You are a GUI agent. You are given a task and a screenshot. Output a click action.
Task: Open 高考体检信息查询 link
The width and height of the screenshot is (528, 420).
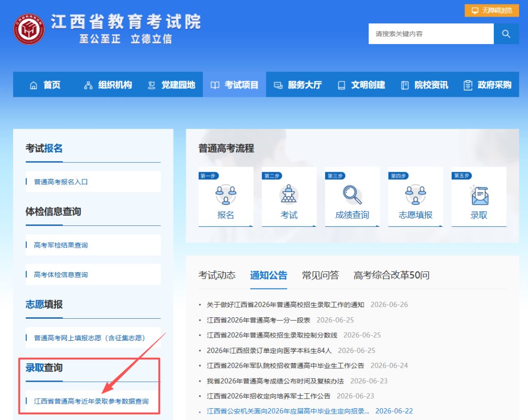pos(61,275)
